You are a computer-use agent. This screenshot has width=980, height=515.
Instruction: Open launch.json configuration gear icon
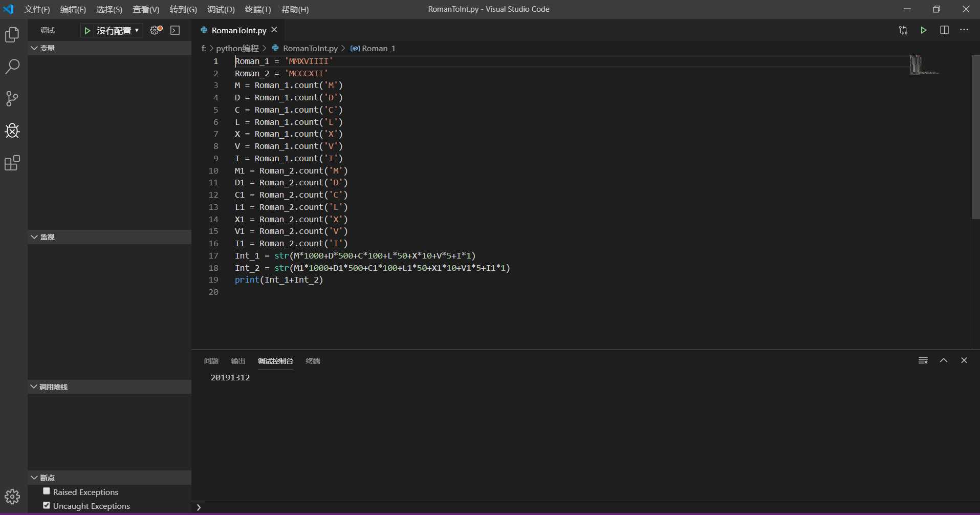click(156, 30)
